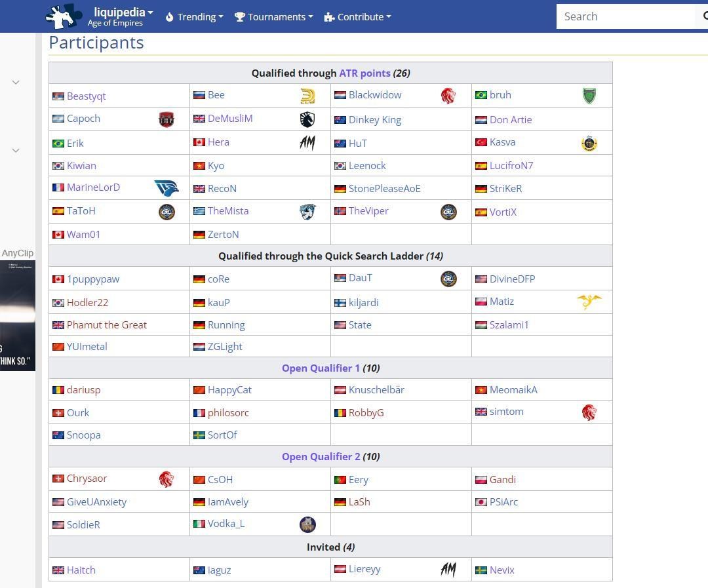The image size is (708, 588).
Task: Click the blue bird team logo beside MarineLorD
Action: click(167, 188)
